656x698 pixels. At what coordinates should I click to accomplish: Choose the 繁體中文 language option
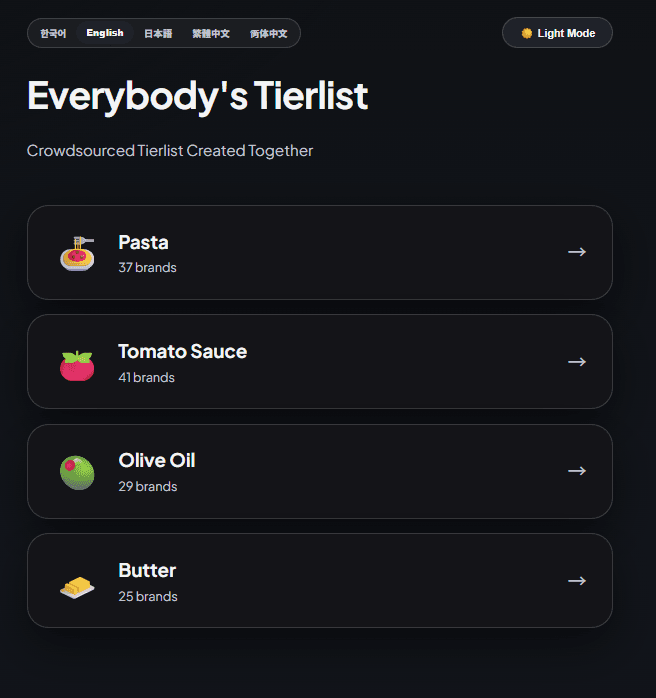211,33
